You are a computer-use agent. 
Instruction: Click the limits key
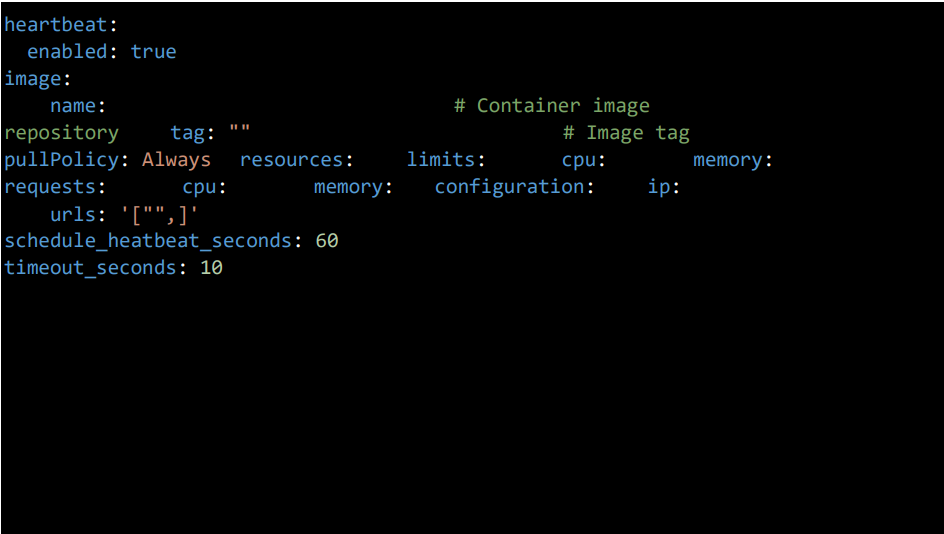441,160
